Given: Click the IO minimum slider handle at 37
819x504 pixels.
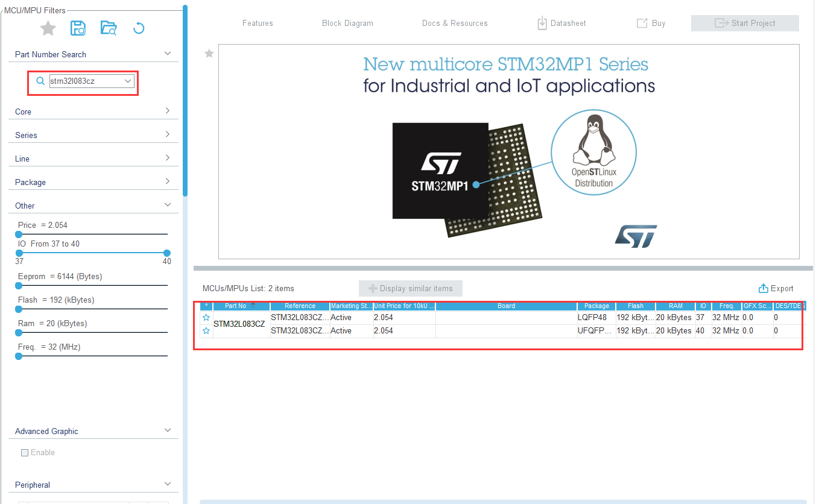Looking at the screenshot, I should pos(19,253).
